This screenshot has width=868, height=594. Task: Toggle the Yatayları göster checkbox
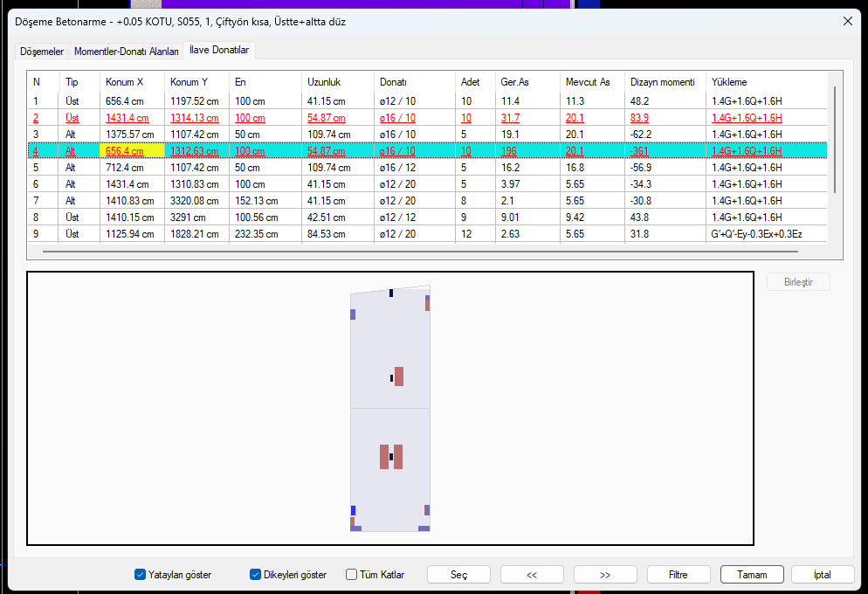(x=140, y=575)
